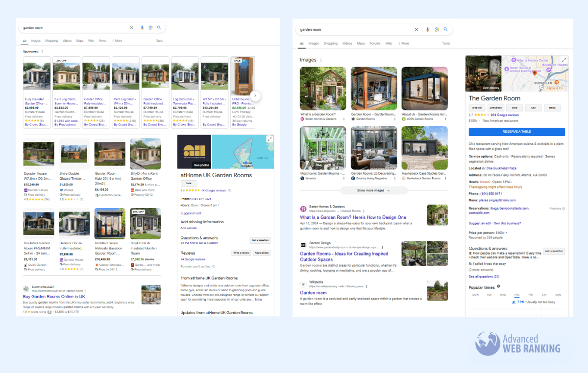588x373 pixels.
Task: Expand Show more images
Action: [373, 190]
